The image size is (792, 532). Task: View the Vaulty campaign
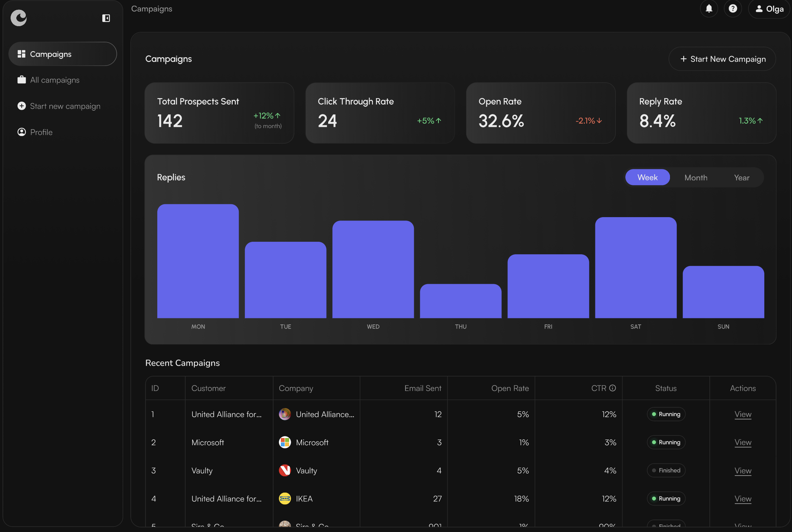click(x=743, y=470)
